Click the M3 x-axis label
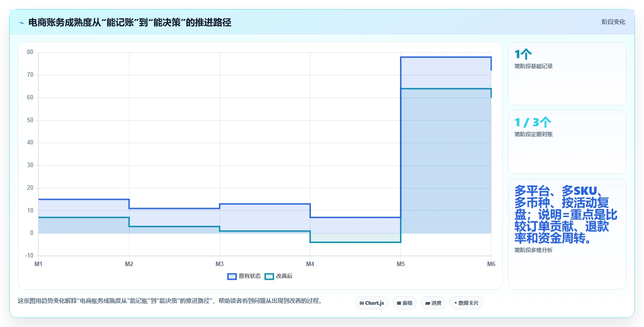 [220, 264]
